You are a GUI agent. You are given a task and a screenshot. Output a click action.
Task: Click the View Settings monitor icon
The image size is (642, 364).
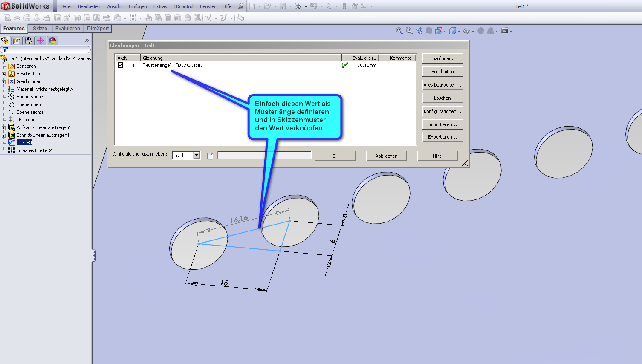coord(505,31)
